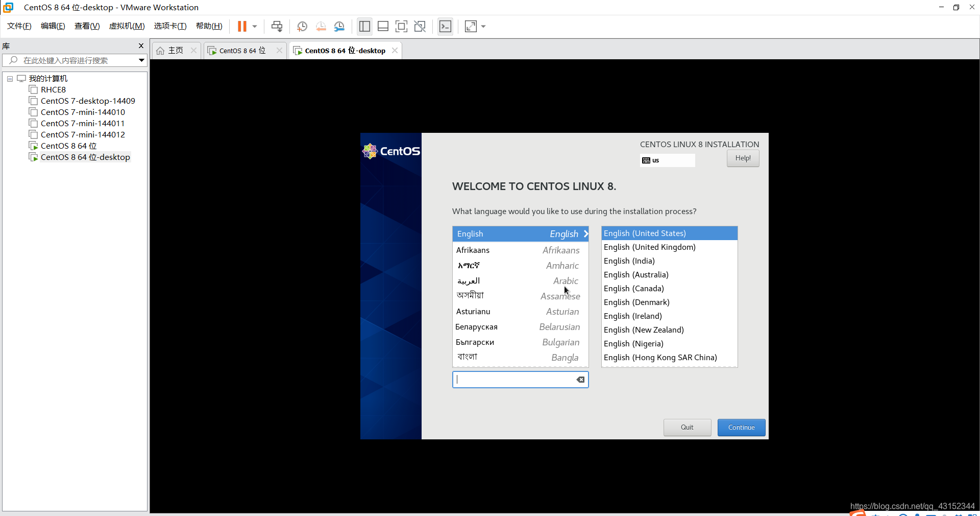Toggle the library sidebar view icon
Image resolution: width=980 pixels, height=516 pixels.
364,26
